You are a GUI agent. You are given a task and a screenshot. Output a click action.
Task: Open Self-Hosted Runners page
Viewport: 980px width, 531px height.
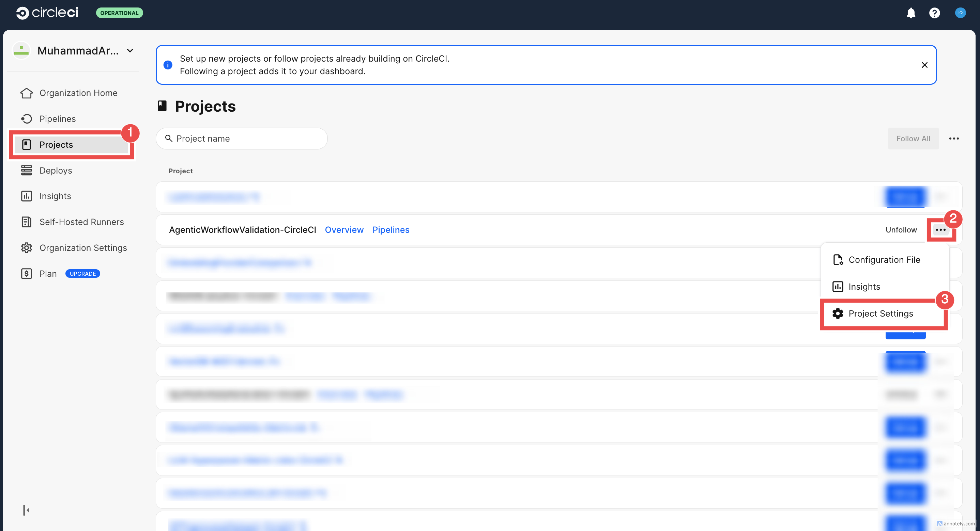pos(81,222)
